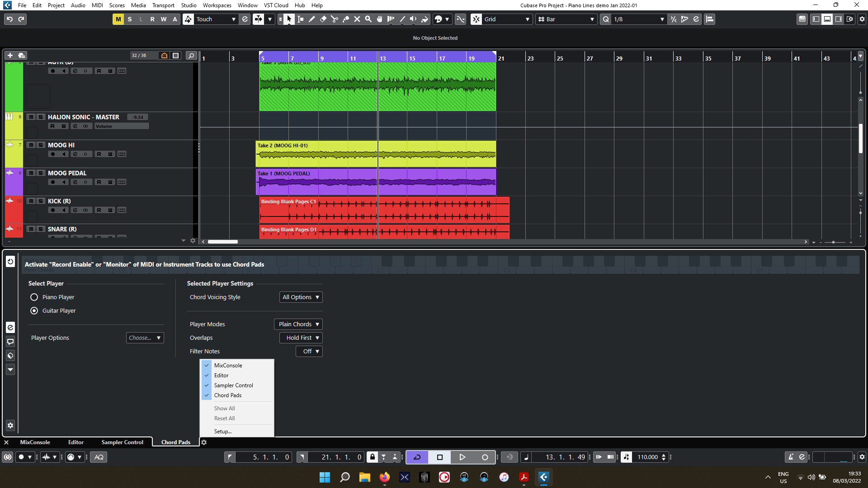This screenshot has width=868, height=488.
Task: Open the Transport menu
Action: 163,5
